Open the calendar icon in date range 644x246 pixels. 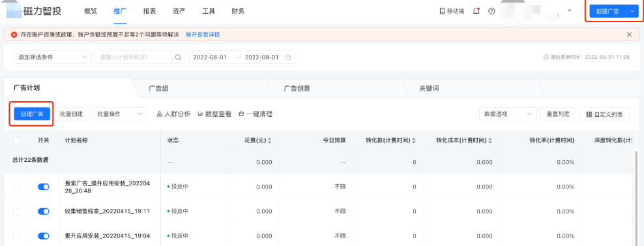288,57
